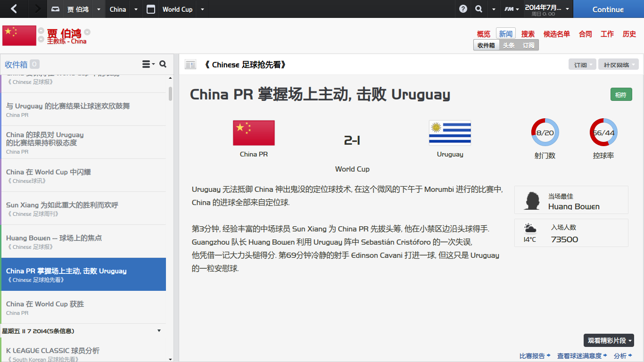Switch to the 候选名单 tab
Screen dimensions: 644x362
tap(557, 34)
